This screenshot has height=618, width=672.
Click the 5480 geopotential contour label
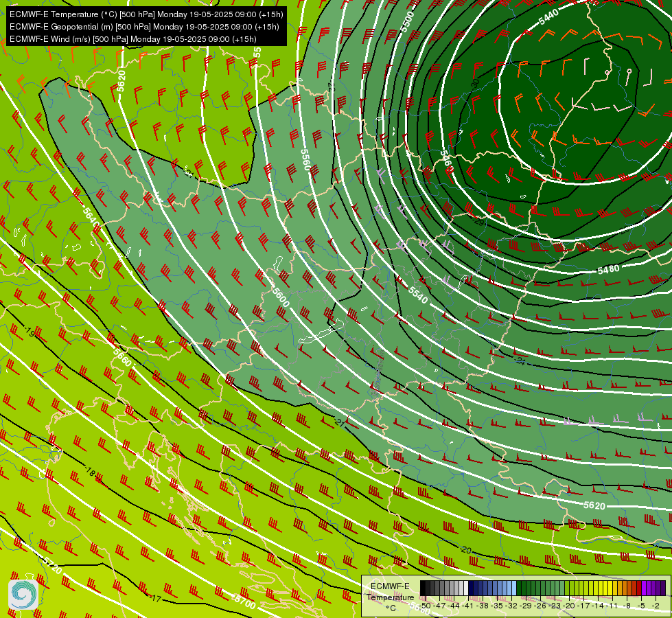click(609, 269)
